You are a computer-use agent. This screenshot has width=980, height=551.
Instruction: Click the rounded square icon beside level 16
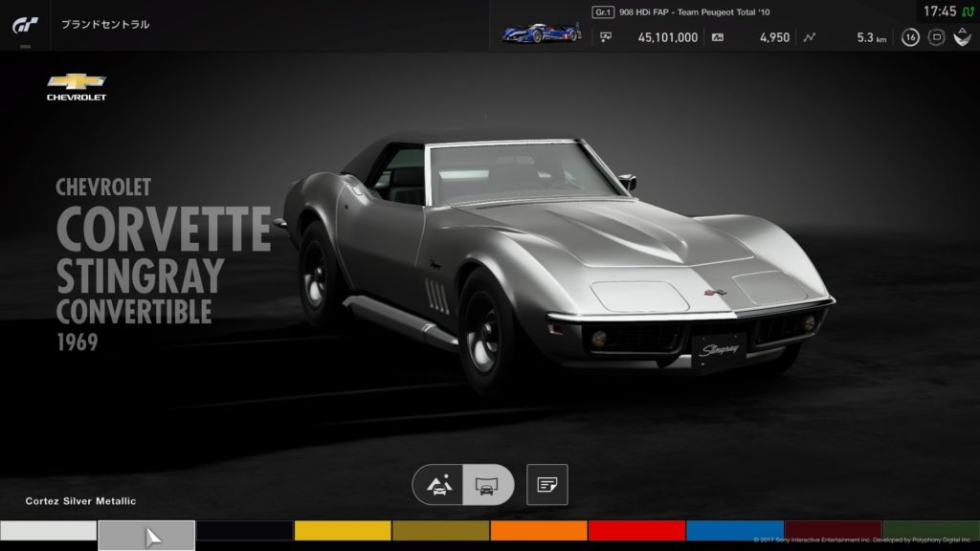coord(936,37)
